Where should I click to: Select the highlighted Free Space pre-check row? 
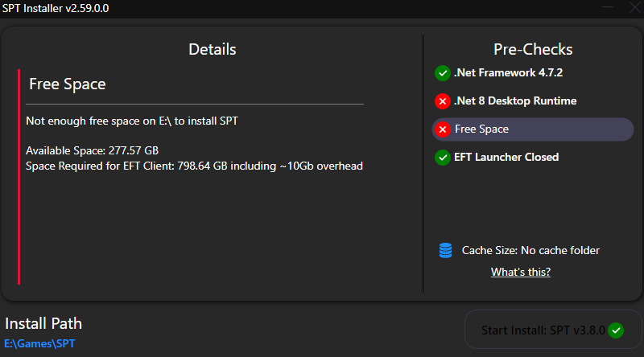[533, 129]
